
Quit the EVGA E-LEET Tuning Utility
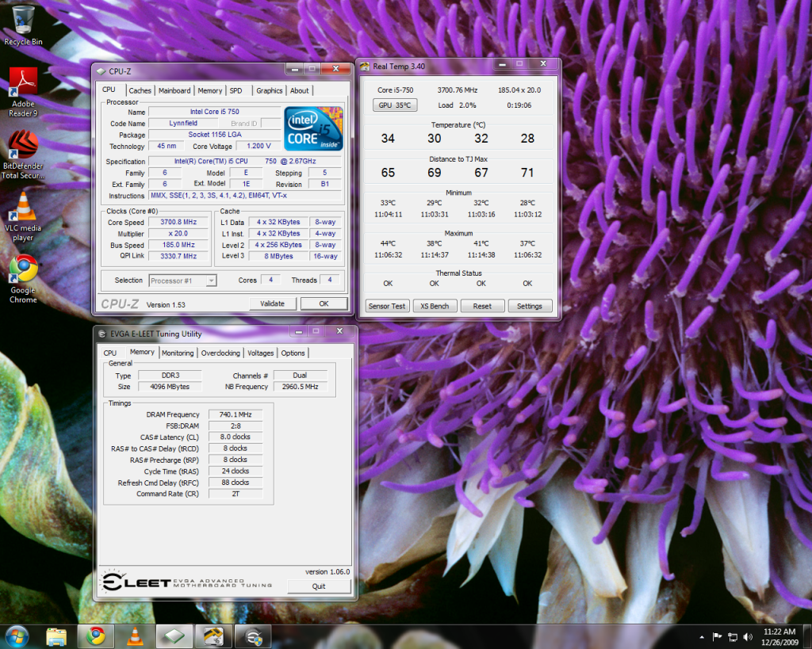pos(319,586)
